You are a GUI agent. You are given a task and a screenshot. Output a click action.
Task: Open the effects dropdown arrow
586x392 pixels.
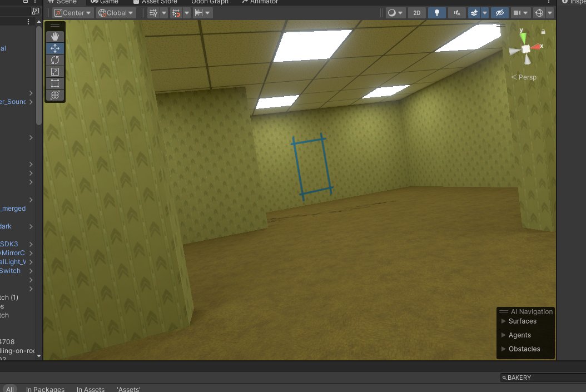tap(485, 13)
